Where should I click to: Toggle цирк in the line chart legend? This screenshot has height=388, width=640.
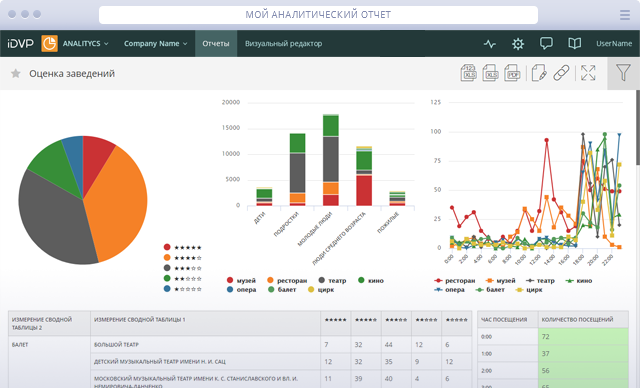(529, 290)
